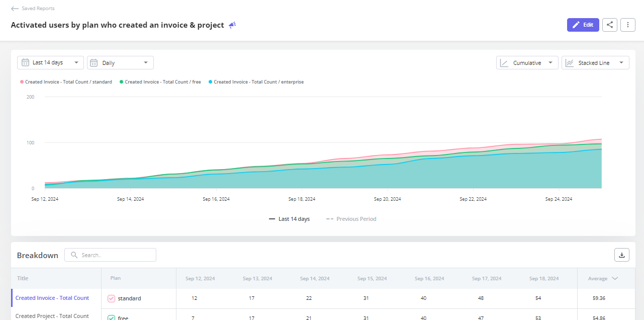Click the Breakdown search field

point(116,255)
